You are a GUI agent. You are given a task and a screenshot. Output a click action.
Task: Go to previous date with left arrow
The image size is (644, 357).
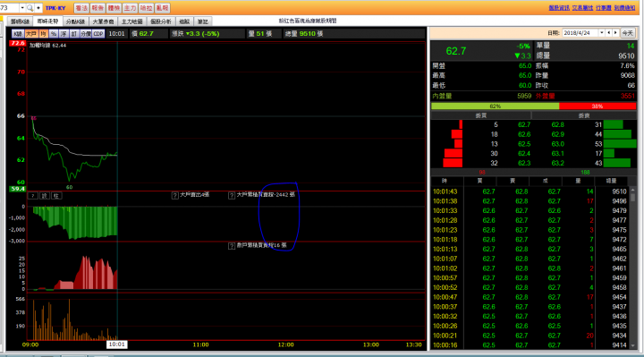coord(609,33)
